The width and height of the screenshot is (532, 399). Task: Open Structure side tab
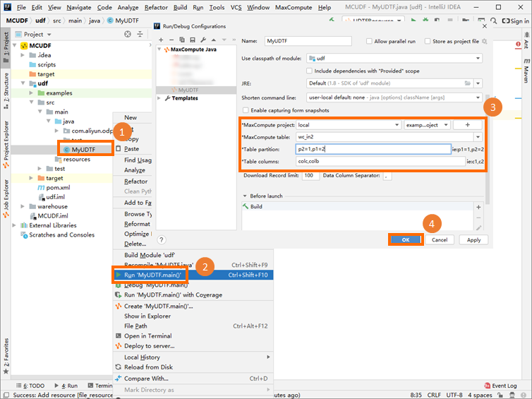(6, 90)
